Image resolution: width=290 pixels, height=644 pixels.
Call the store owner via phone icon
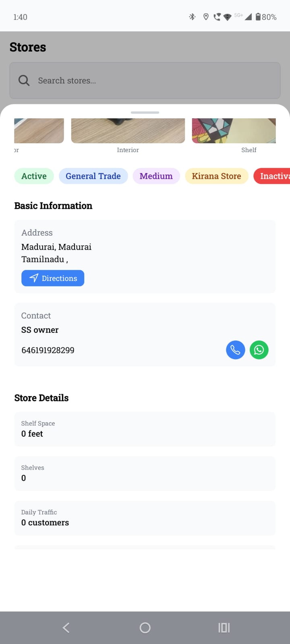tap(235, 350)
